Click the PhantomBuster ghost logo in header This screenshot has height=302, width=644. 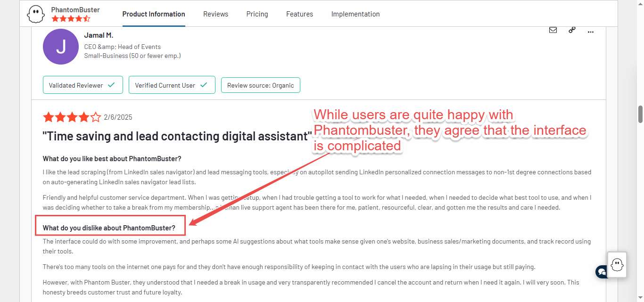click(x=36, y=14)
